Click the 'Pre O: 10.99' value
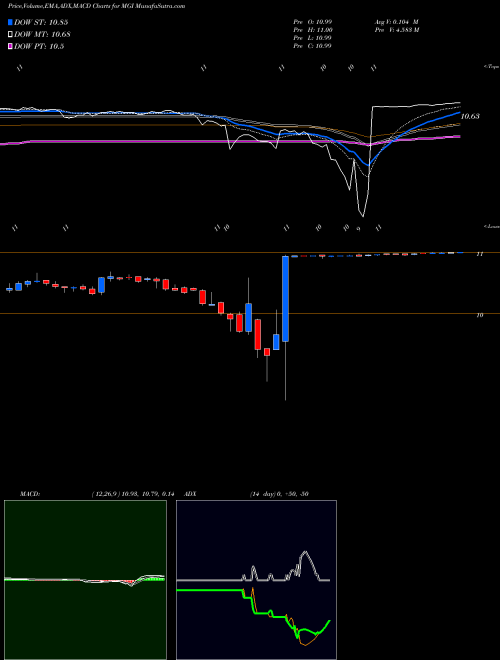 pyautogui.click(x=313, y=22)
